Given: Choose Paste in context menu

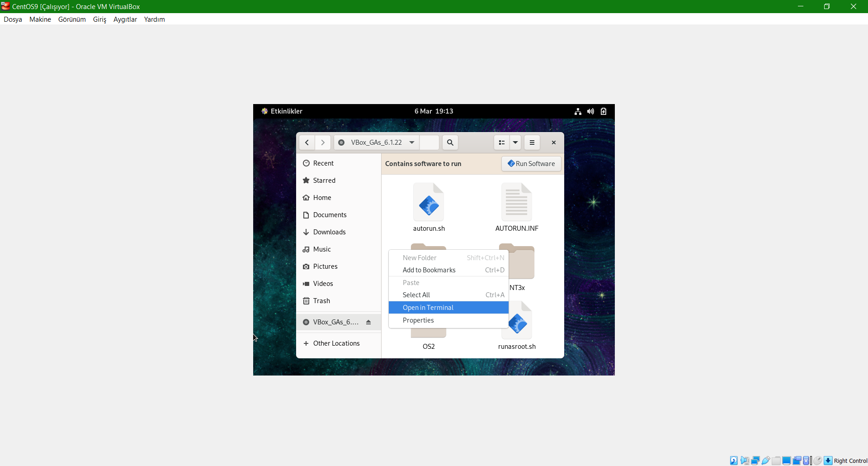Looking at the screenshot, I should tap(448, 283).
